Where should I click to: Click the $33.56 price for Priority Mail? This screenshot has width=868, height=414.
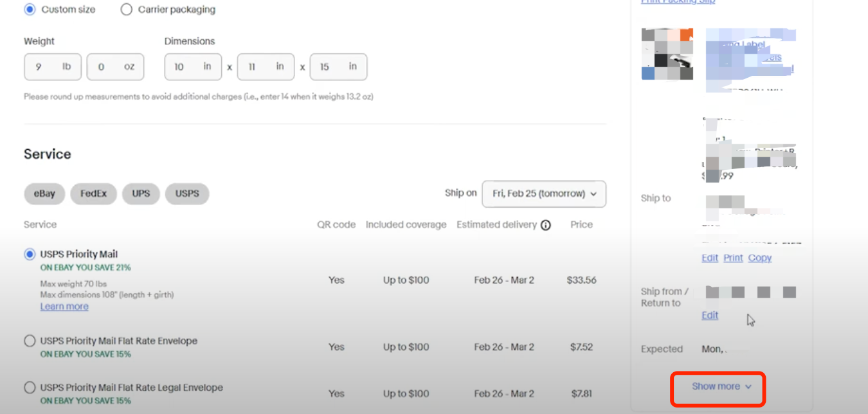pyautogui.click(x=581, y=280)
